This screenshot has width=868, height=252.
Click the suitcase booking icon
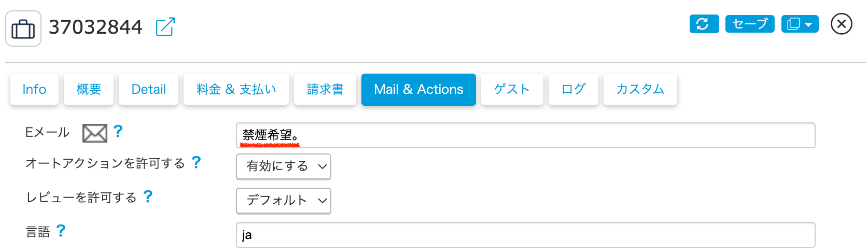[23, 29]
